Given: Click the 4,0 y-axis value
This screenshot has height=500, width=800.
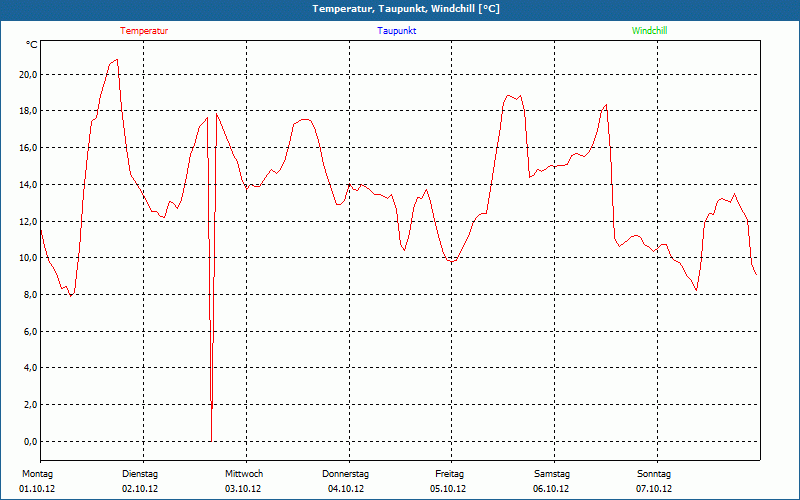Looking at the screenshot, I should pos(30,368).
